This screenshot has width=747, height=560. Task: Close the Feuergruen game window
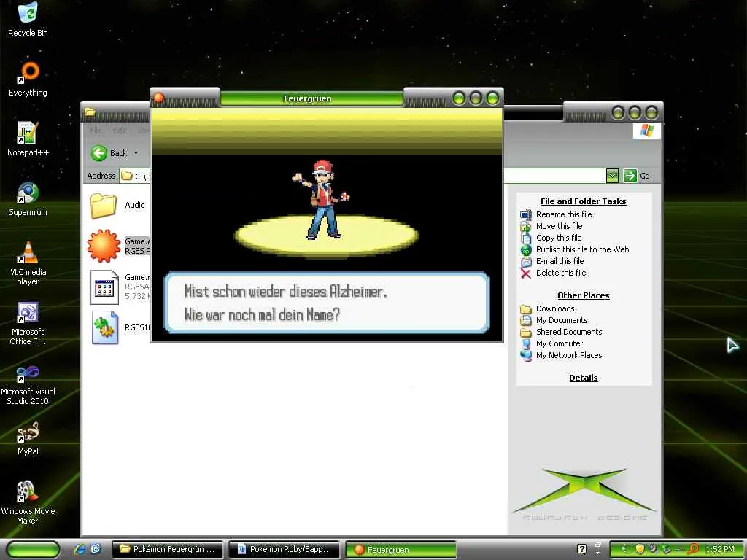tap(492, 98)
